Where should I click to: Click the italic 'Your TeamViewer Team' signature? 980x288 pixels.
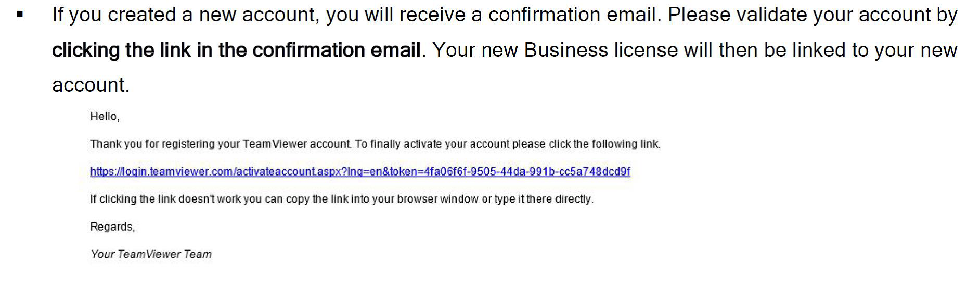pyautogui.click(x=151, y=254)
